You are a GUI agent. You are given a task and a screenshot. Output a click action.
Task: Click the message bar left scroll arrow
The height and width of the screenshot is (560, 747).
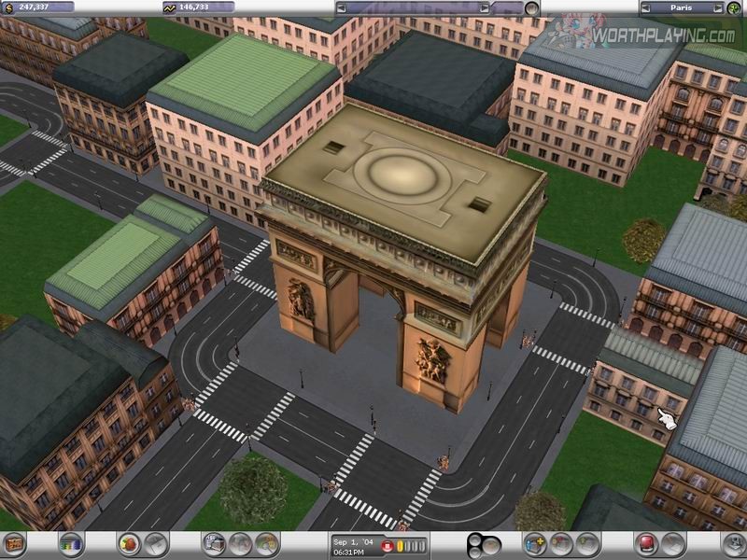click(x=342, y=7)
